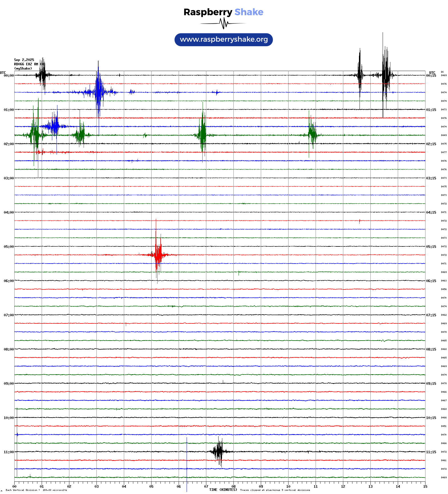Click the Raspberry Shake heartbeat waveform icon
The width and height of the screenshot is (448, 494).
pyautogui.click(x=223, y=23)
